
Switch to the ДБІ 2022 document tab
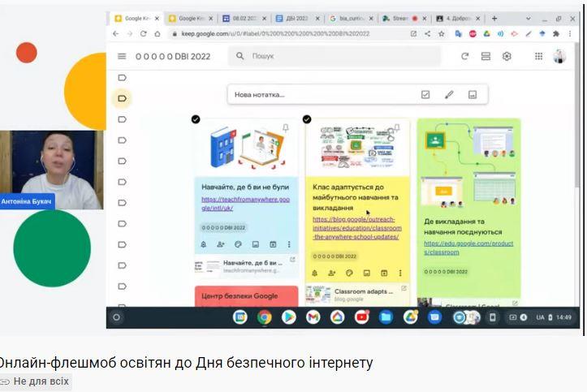tap(297, 19)
